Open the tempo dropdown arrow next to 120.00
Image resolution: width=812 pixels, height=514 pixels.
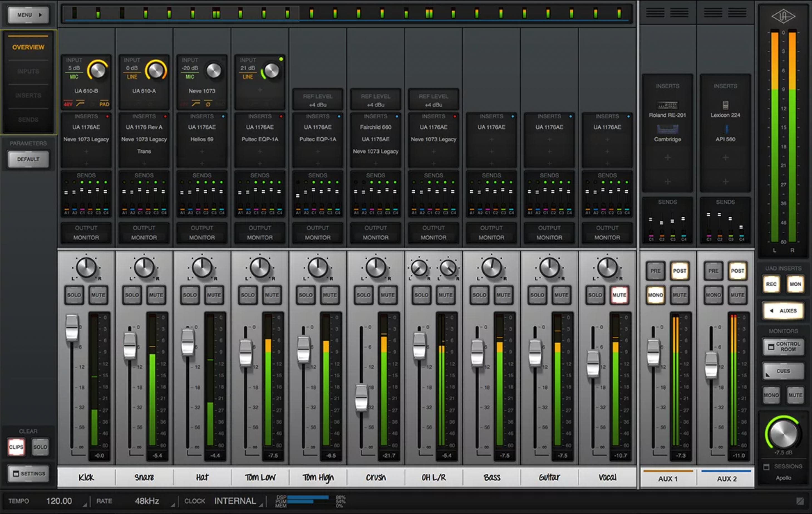(x=85, y=505)
